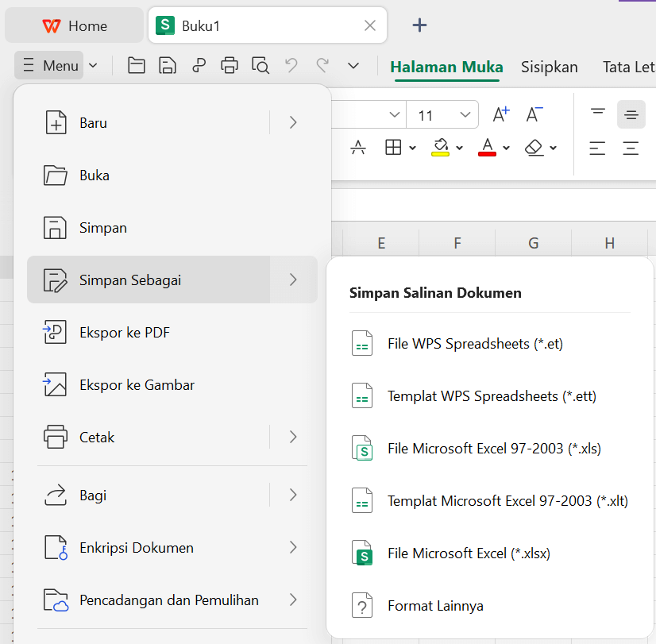Decrease font size with A- icon

534,115
